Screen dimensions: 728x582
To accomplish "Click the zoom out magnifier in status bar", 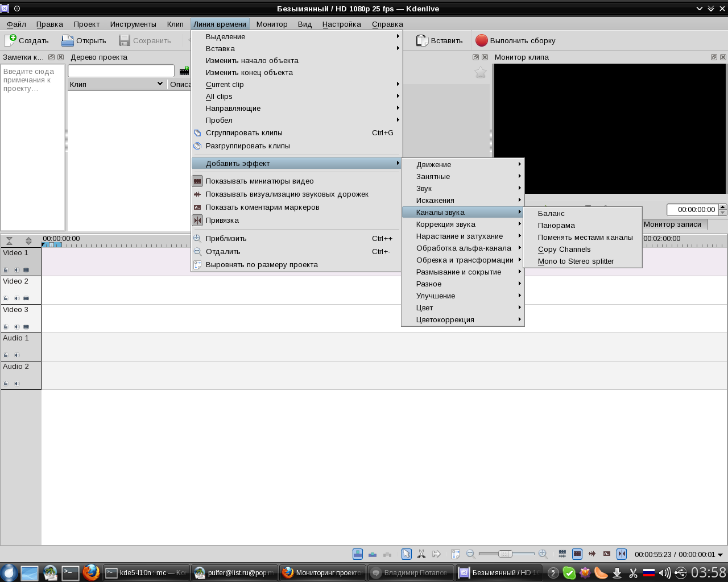I will point(470,554).
